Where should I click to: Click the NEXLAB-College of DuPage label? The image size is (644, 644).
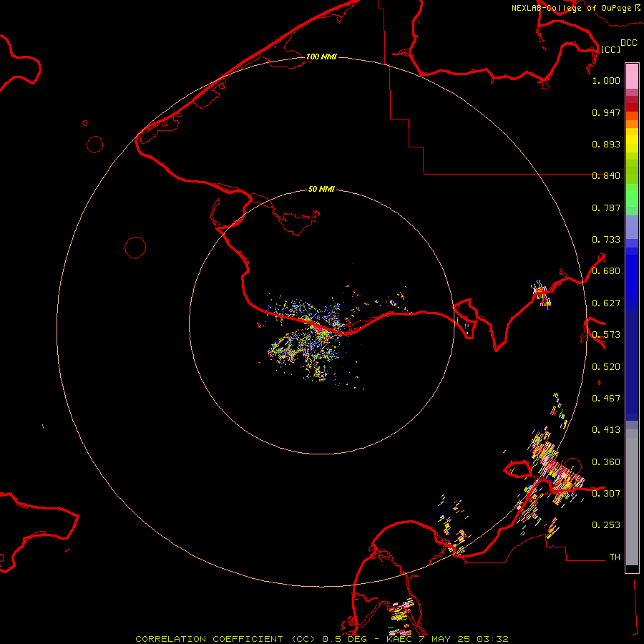point(571,8)
